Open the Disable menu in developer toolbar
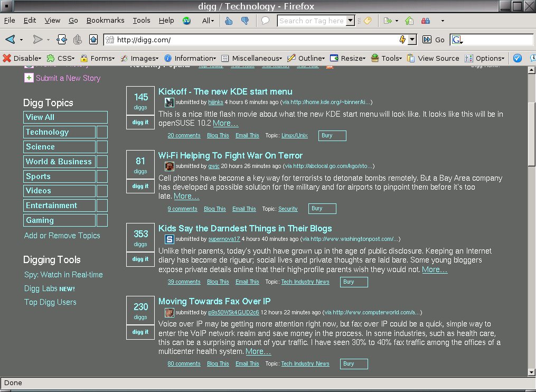 [22, 59]
